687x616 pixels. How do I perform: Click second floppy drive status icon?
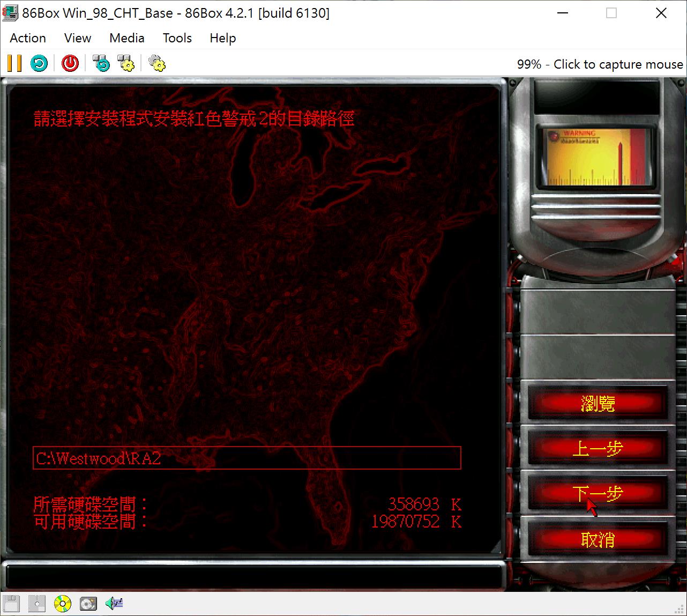(36, 604)
